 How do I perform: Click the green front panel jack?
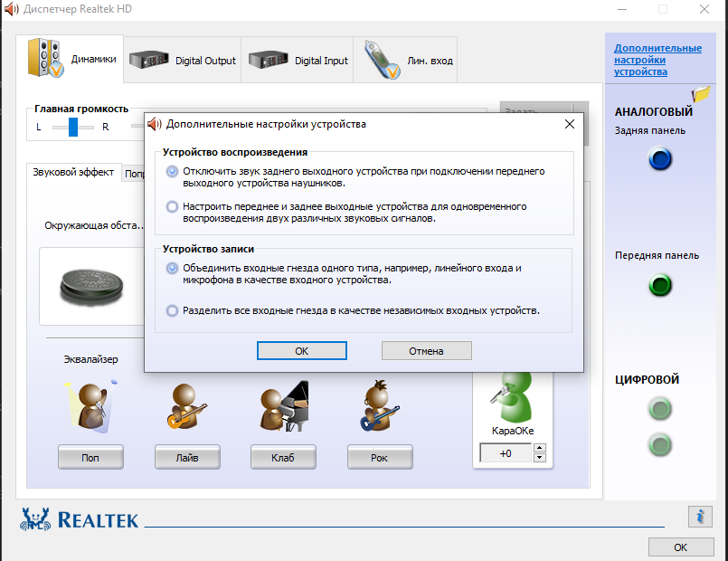[x=660, y=285]
